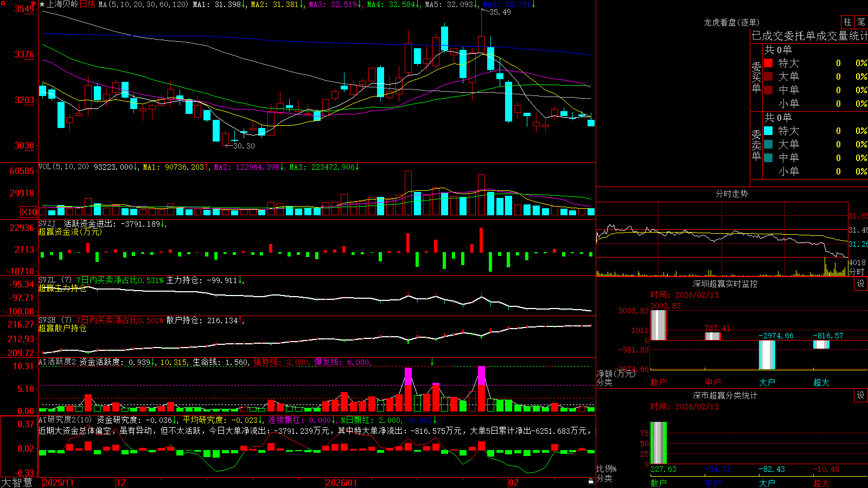Select the SVSH (7) indicator label
868x488 pixels.
click(55, 320)
